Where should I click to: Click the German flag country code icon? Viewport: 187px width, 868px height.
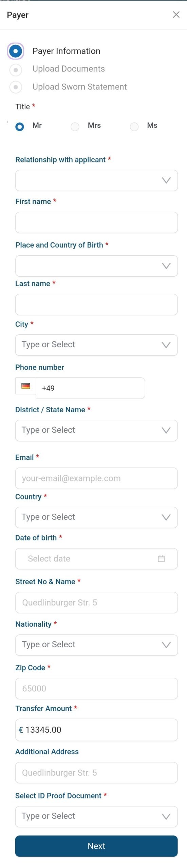(26, 386)
